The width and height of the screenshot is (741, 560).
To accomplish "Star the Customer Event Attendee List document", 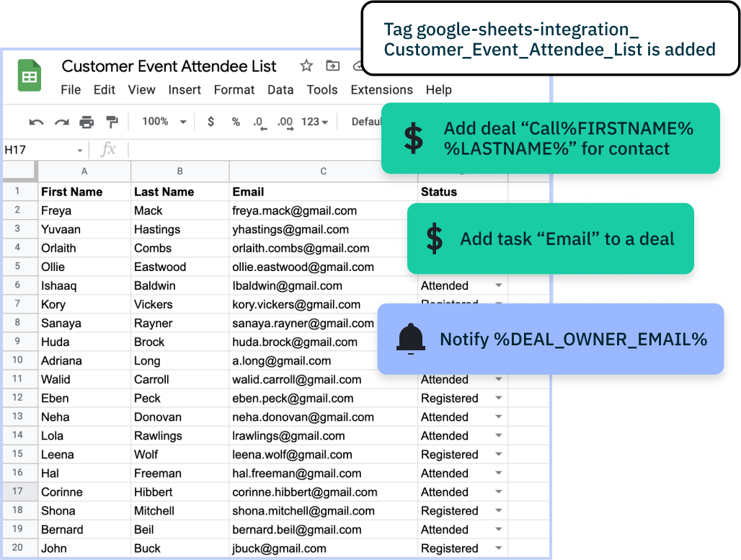I will (x=306, y=66).
